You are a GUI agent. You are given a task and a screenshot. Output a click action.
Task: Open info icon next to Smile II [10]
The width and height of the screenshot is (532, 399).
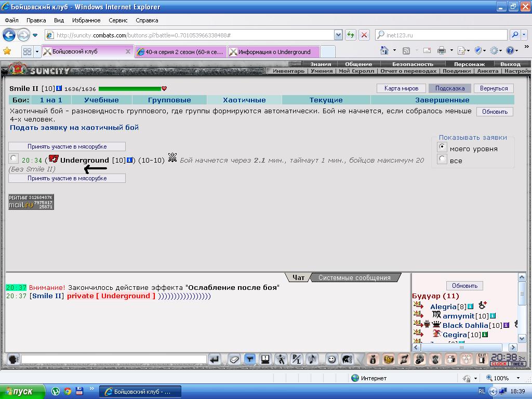pyautogui.click(x=59, y=88)
